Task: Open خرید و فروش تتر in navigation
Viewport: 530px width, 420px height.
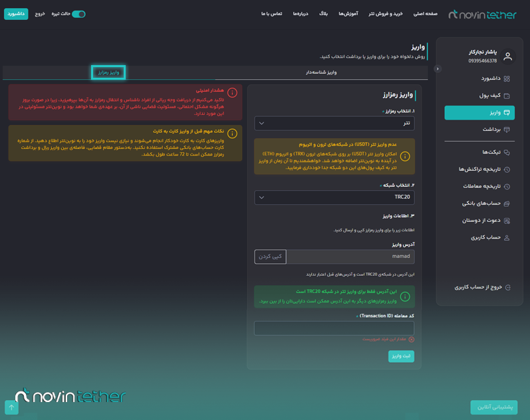Action: pyautogui.click(x=385, y=13)
